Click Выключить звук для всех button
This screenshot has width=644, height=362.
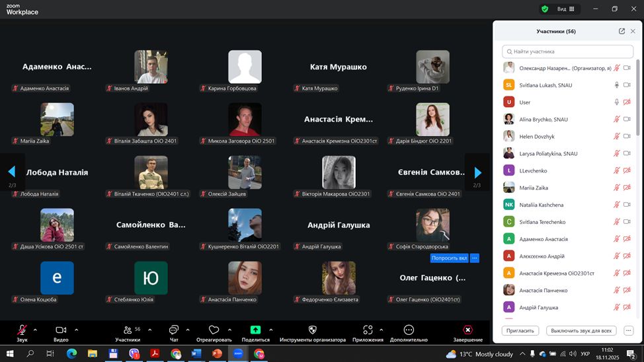coord(582,330)
